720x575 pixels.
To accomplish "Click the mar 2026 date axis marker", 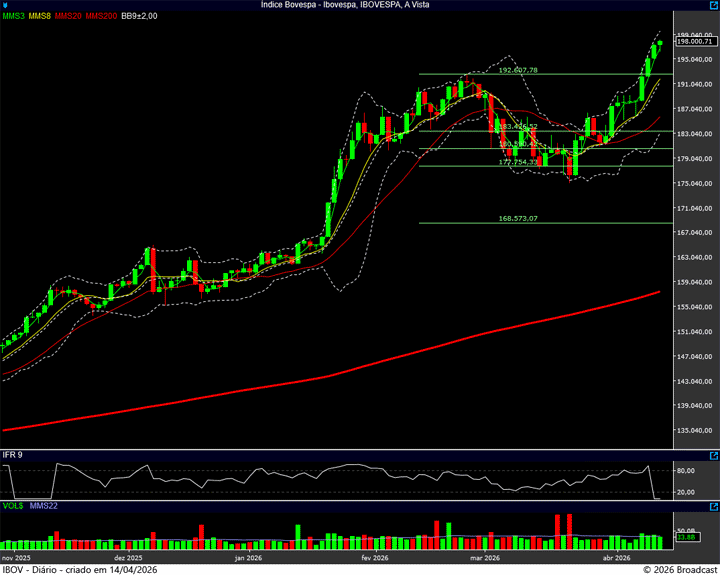I will (484, 557).
